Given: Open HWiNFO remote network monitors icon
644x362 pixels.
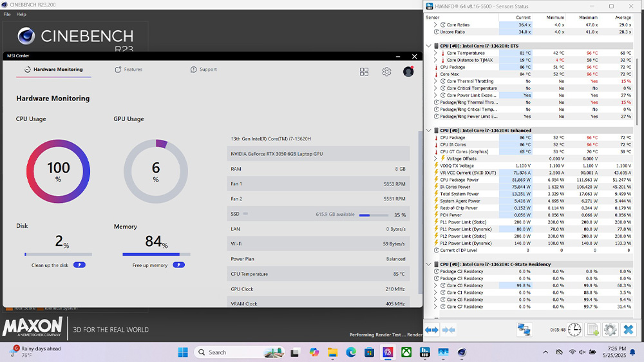Looking at the screenshot, I should (x=524, y=330).
